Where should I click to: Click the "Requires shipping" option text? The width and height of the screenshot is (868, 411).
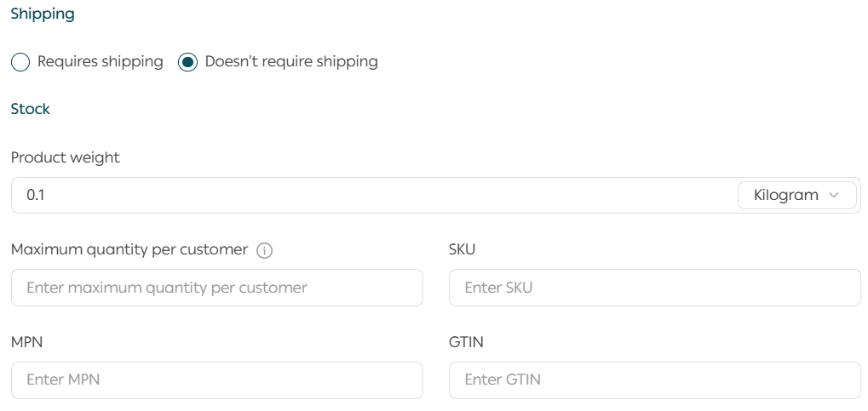point(101,61)
